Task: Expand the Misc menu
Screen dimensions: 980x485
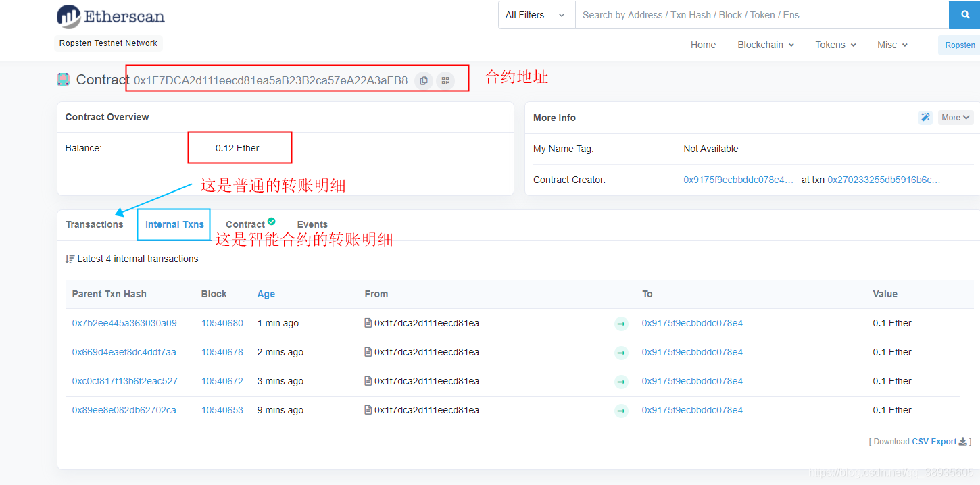Action: [x=892, y=45]
